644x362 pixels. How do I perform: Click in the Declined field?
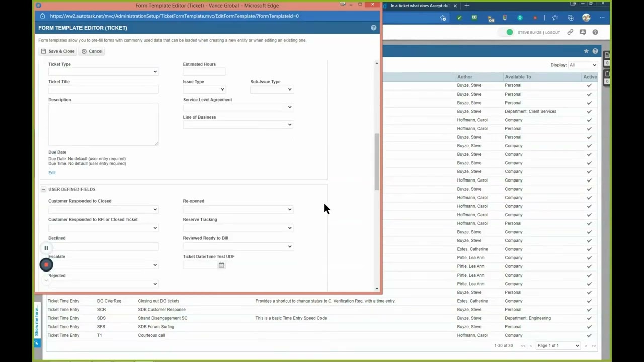click(103, 246)
